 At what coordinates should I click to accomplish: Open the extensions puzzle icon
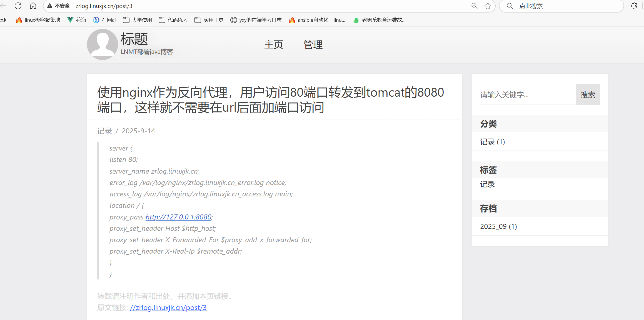click(634, 6)
